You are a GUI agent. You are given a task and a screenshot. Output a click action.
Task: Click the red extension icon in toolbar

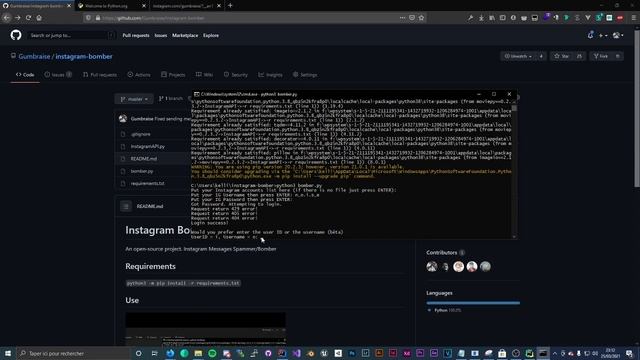point(620,18)
